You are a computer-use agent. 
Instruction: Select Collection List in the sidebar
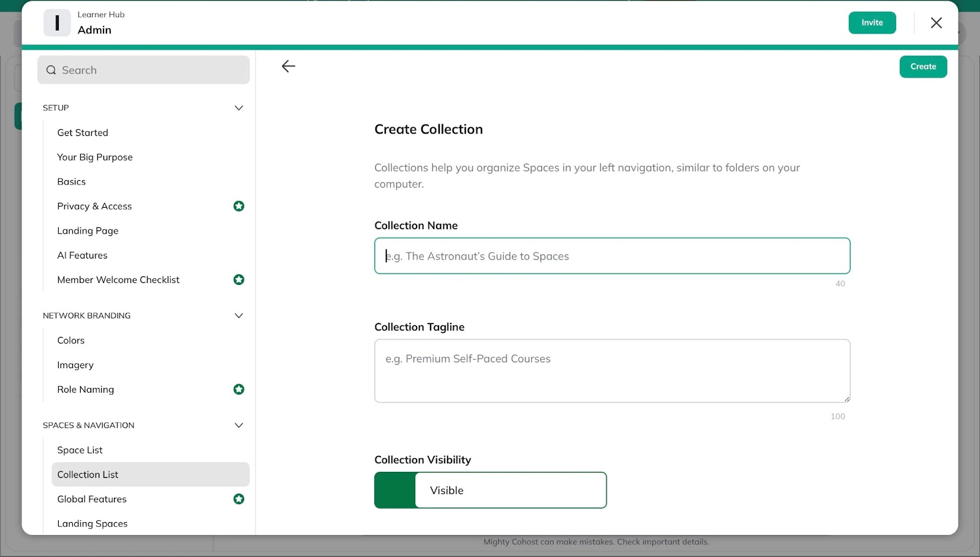click(x=151, y=474)
